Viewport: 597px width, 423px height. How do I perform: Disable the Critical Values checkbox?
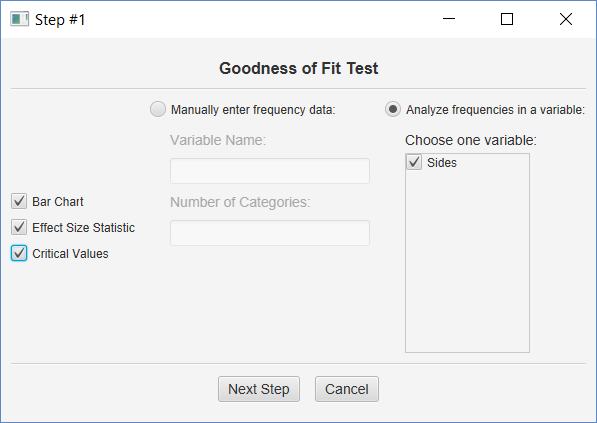19,253
